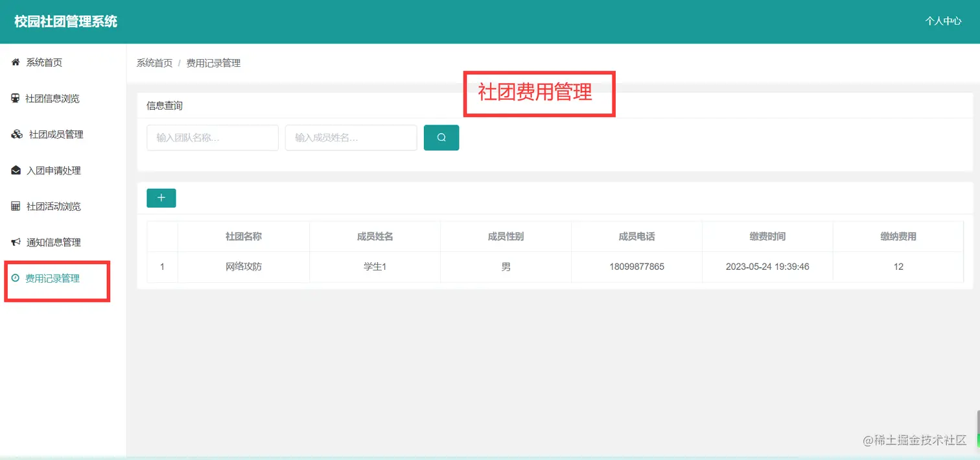Click 费用记录管理 breadcrumb item
This screenshot has width=980, height=460.
point(213,63)
